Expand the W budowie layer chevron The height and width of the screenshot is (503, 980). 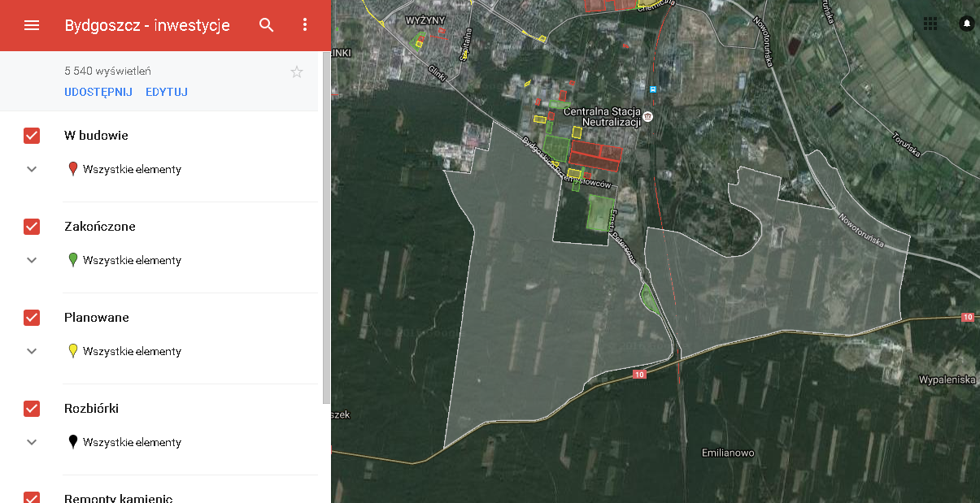click(x=32, y=169)
